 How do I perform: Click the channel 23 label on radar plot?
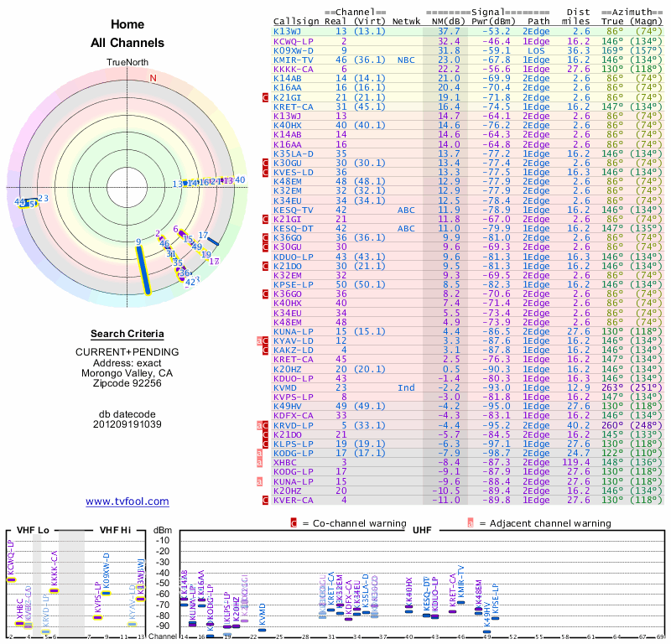(x=43, y=199)
